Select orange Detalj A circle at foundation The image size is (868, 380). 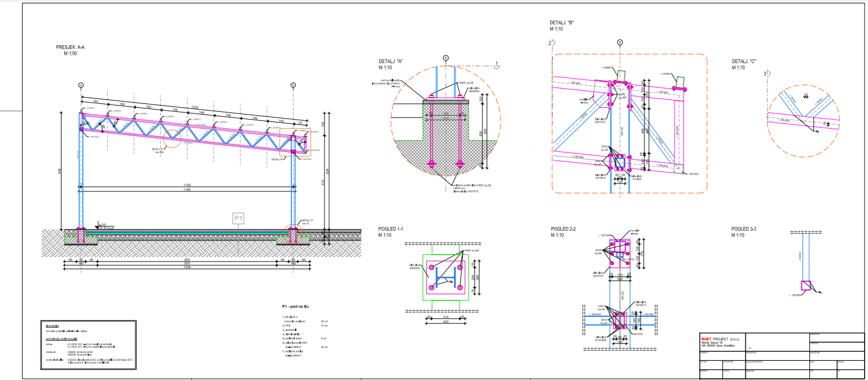(x=292, y=234)
